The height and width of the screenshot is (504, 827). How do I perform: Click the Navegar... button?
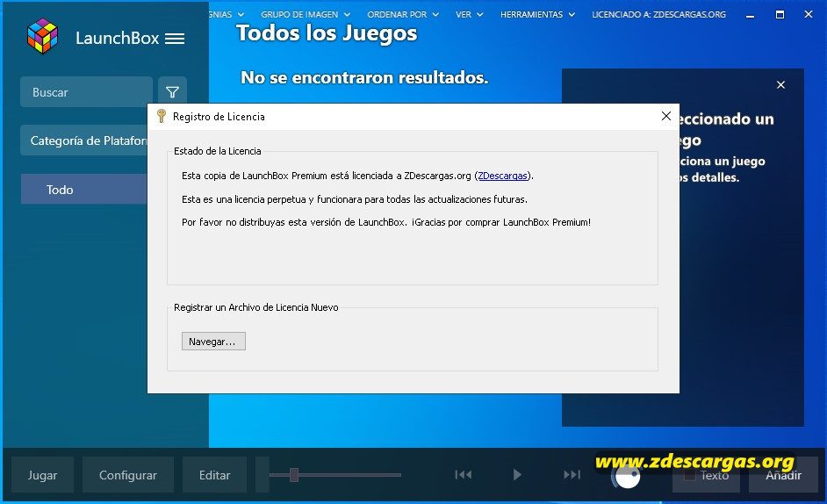tap(213, 342)
